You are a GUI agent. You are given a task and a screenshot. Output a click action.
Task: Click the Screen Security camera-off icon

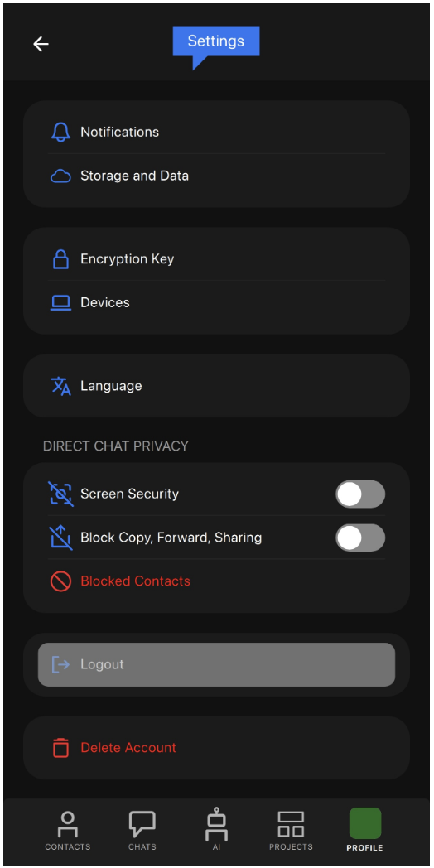[61, 494]
